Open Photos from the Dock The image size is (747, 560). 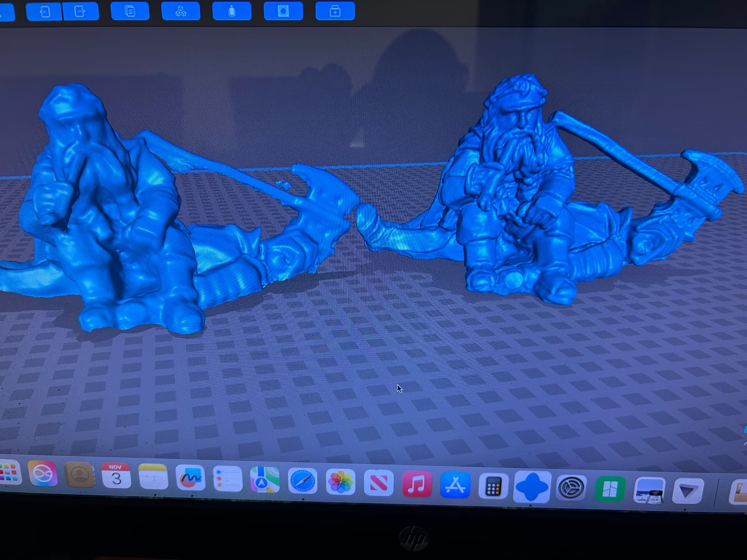[340, 482]
